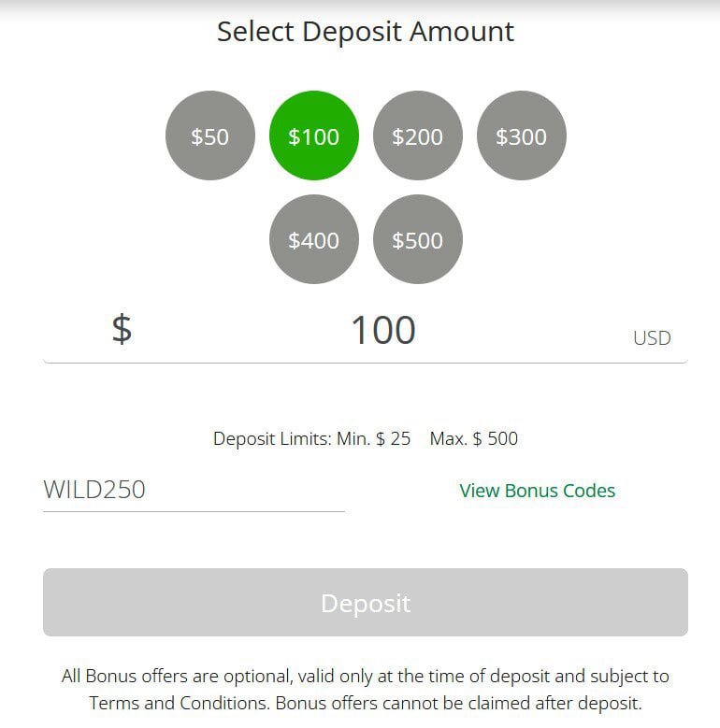Viewport: 720px width, 728px height.
Task: Select the $50 deposit amount
Action: (209, 136)
